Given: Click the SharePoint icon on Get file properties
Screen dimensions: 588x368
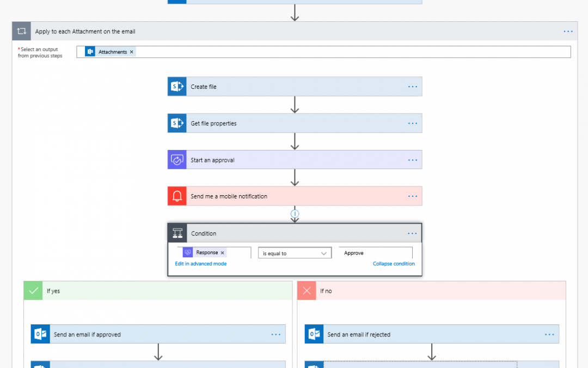Looking at the screenshot, I should click(177, 123).
